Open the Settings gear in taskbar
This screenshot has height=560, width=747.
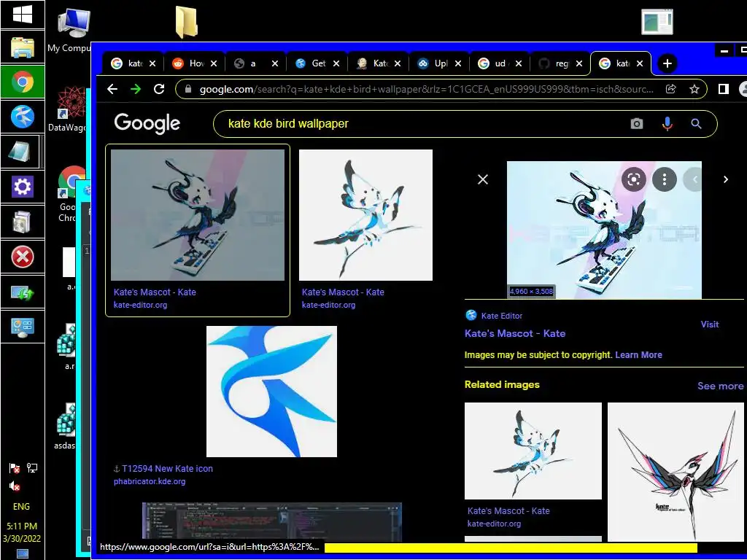[23, 187]
